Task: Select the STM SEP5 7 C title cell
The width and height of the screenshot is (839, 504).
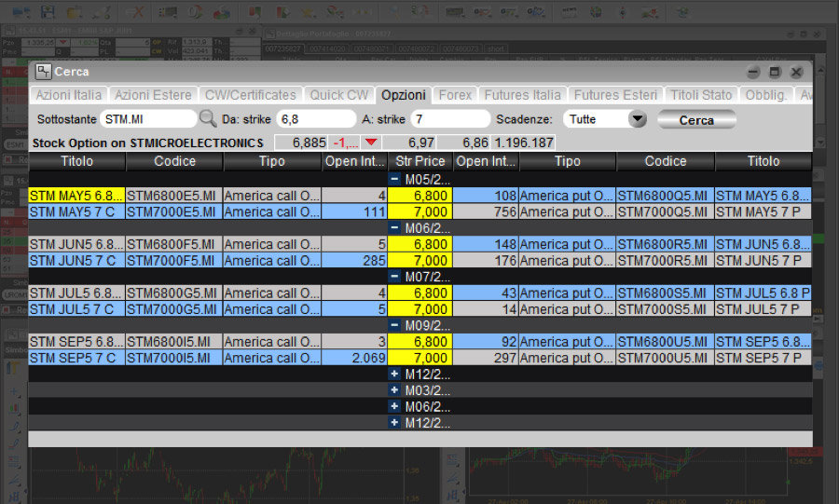Action: (x=76, y=358)
